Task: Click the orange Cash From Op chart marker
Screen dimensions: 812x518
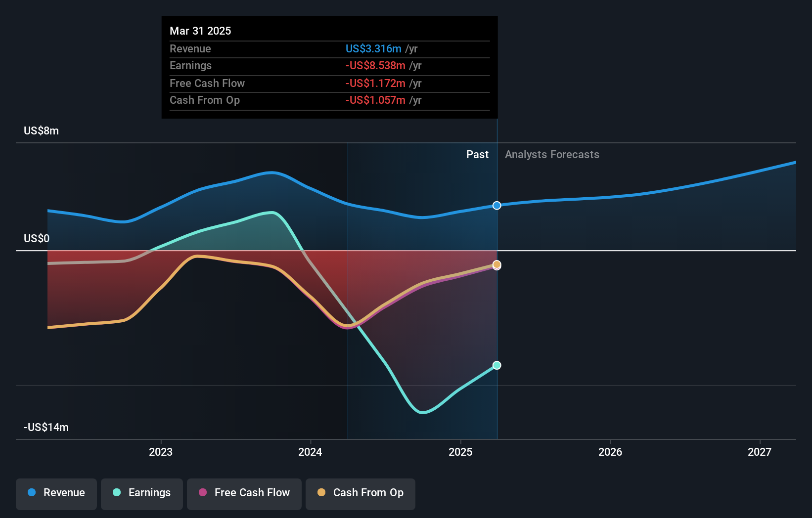Action: click(x=496, y=265)
